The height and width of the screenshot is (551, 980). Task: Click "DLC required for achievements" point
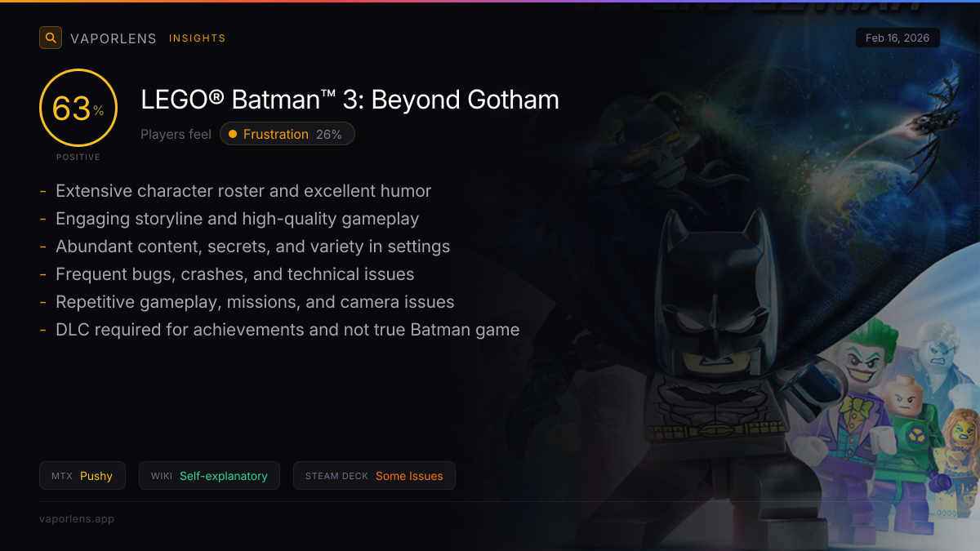[287, 330]
